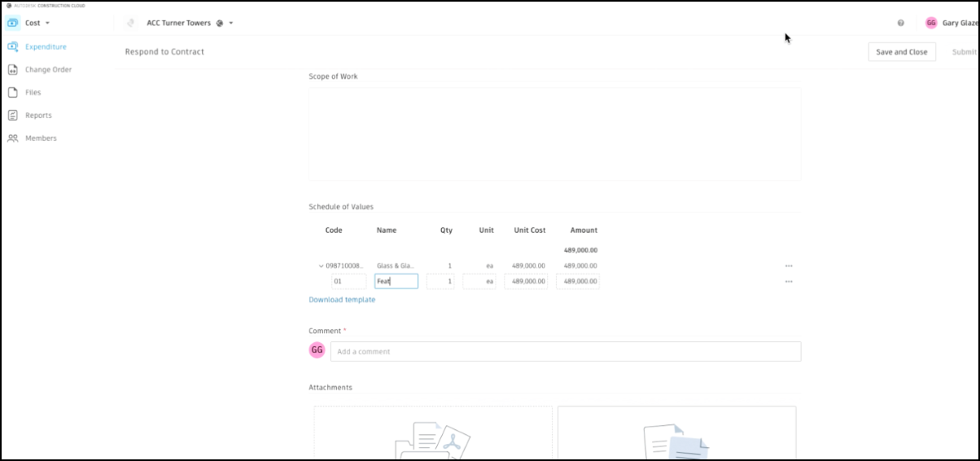Open Reports in the sidebar
The image size is (980, 461).
[x=38, y=115]
